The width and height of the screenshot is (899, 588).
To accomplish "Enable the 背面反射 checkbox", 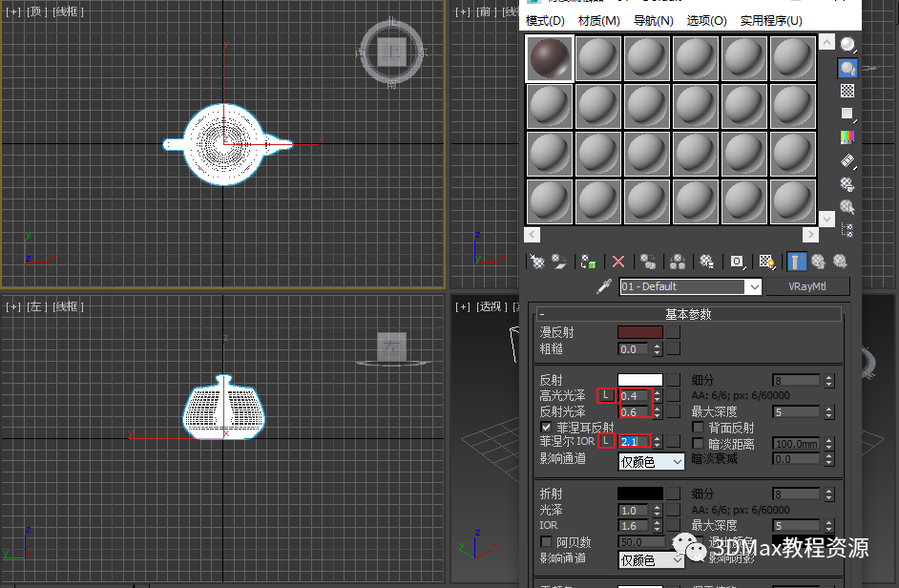I will (x=699, y=428).
